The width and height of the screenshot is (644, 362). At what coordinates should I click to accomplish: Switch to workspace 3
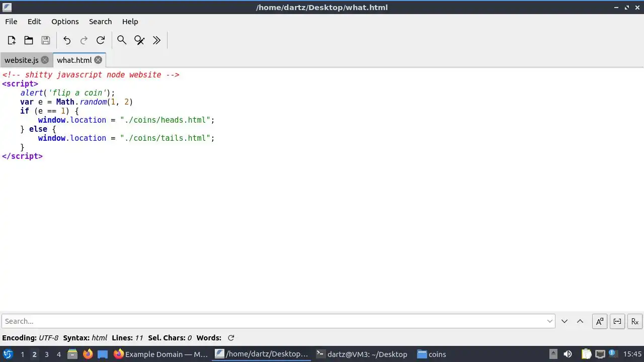(x=46, y=354)
